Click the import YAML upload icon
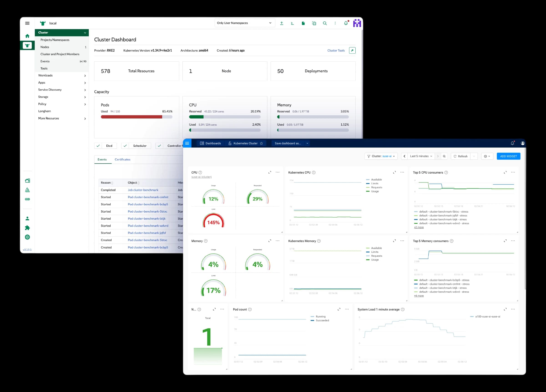546x392 pixels. click(281, 23)
